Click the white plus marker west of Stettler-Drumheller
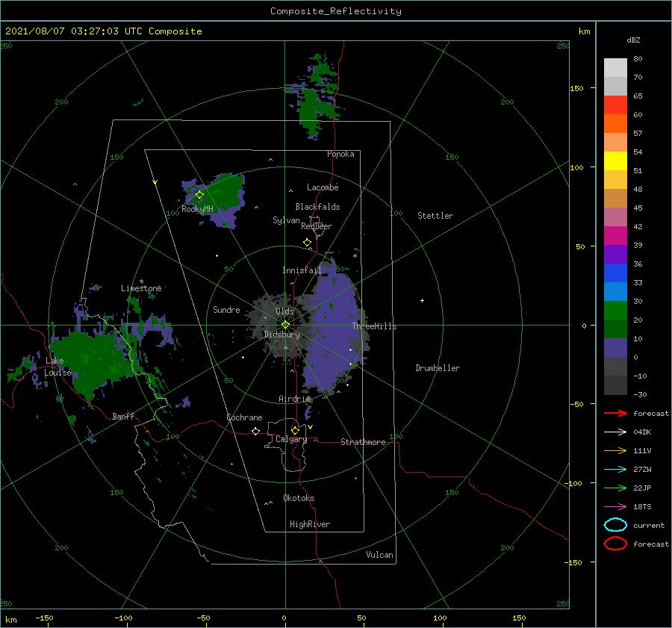The image size is (672, 628). [422, 300]
